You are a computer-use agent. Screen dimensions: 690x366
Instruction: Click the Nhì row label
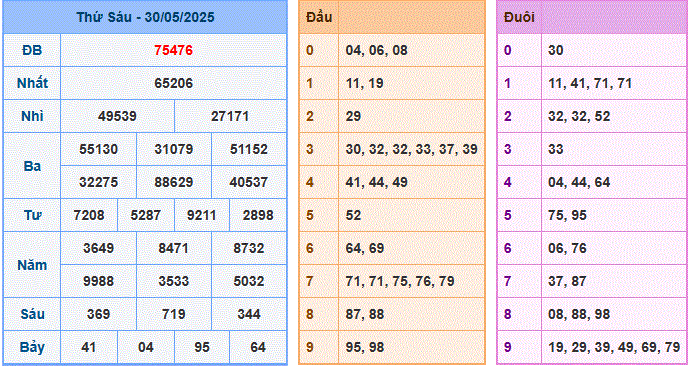tap(32, 116)
